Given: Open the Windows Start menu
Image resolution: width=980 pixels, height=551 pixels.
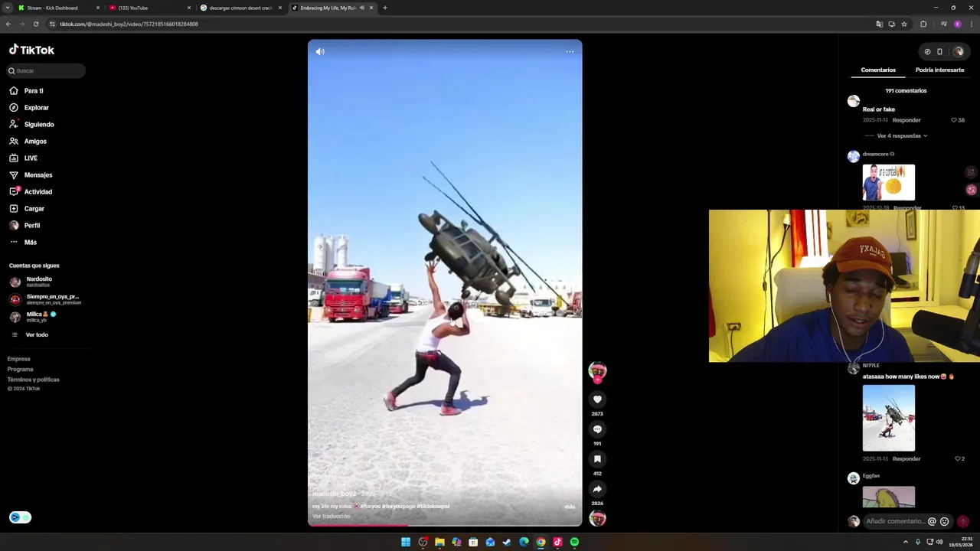Looking at the screenshot, I should click(x=406, y=542).
